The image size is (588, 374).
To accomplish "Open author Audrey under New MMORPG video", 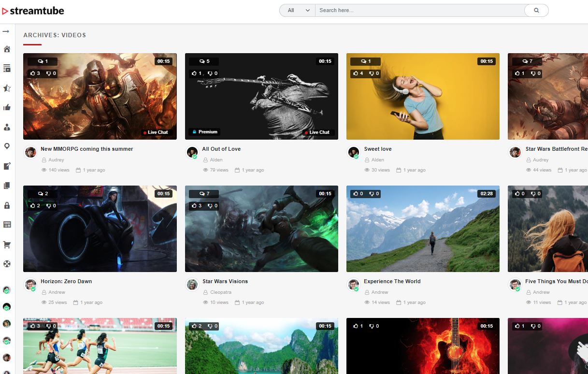I will [x=56, y=160].
